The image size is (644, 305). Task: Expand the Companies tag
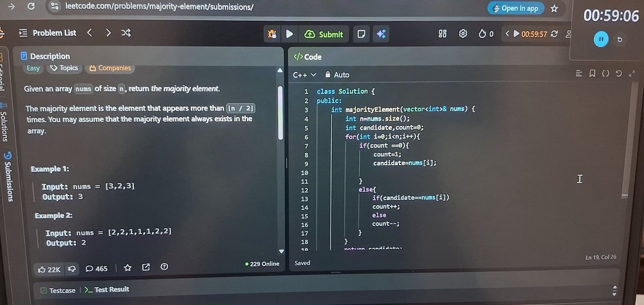pos(110,68)
